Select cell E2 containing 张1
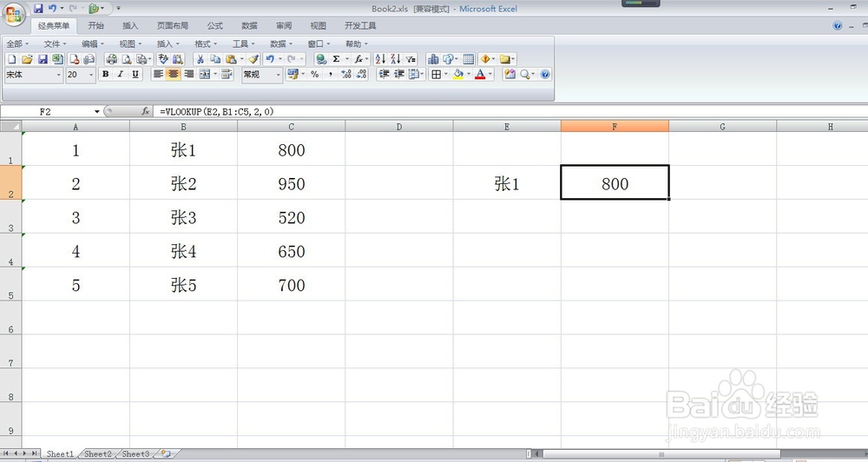 507,183
